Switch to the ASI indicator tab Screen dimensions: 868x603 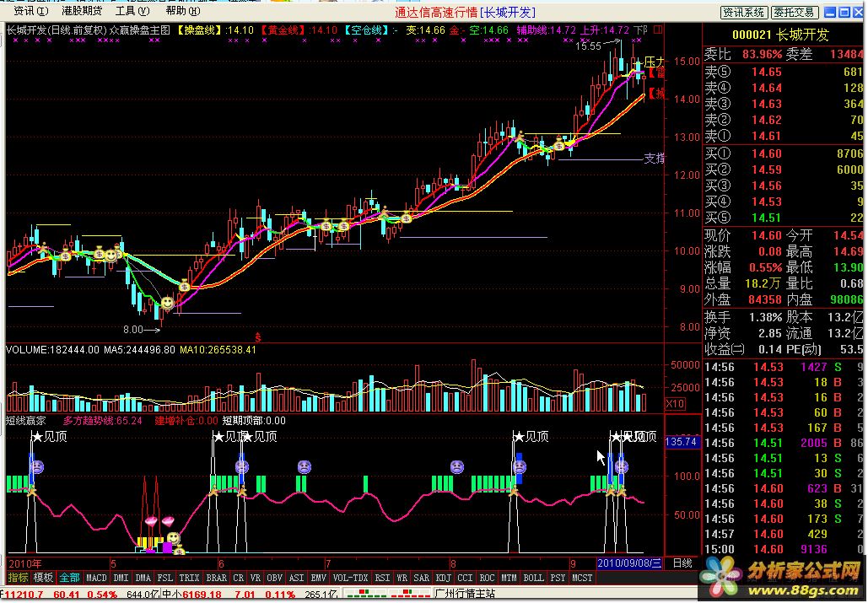297,578
